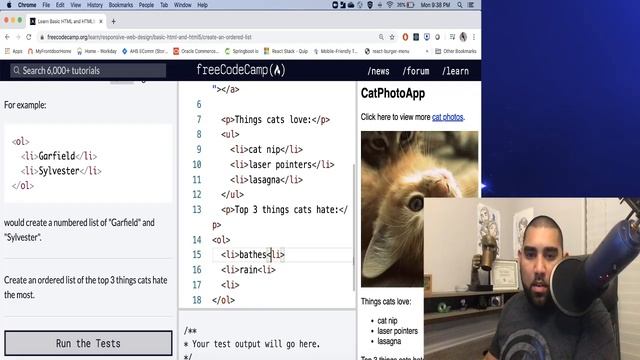Open a new browser tab
The width and height of the screenshot is (640, 360).
113,21
